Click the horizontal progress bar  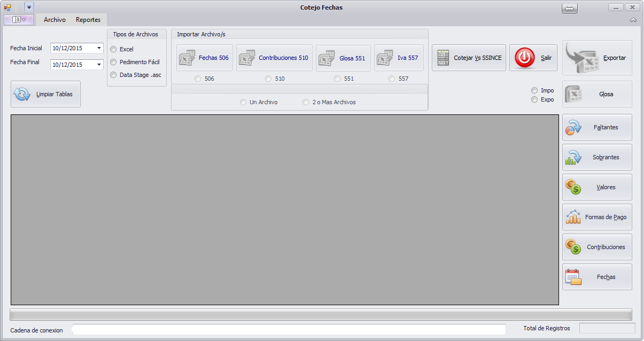pyautogui.click(x=321, y=314)
